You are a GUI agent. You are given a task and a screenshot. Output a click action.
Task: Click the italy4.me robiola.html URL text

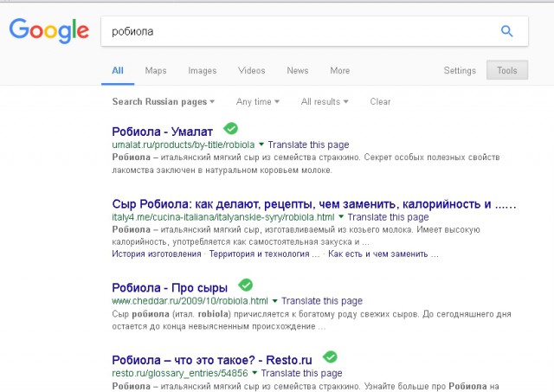(x=223, y=217)
